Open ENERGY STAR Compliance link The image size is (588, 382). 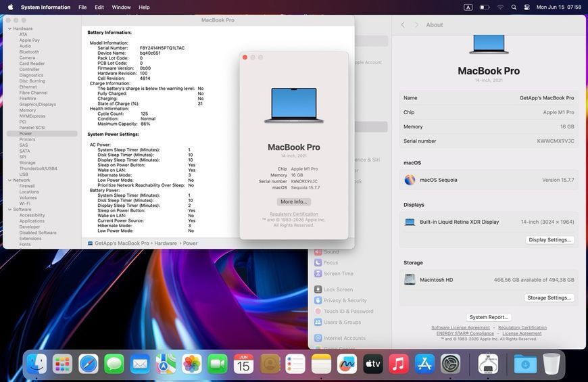pyautogui.click(x=465, y=333)
